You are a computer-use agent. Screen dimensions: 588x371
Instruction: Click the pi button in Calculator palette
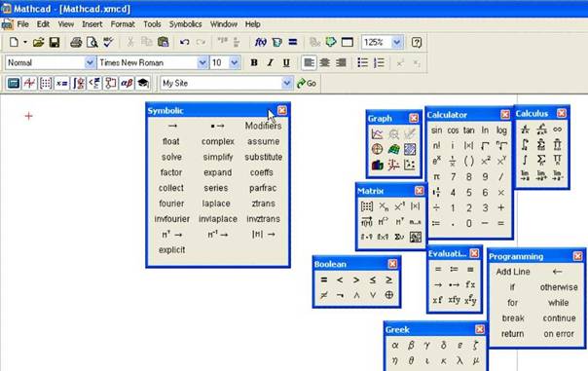click(x=436, y=176)
